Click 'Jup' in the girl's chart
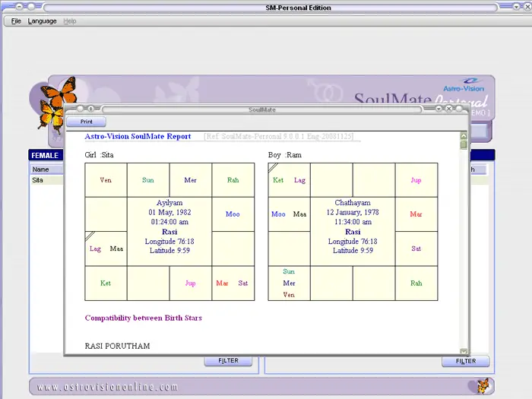The width and height of the screenshot is (532, 399). [x=190, y=283]
